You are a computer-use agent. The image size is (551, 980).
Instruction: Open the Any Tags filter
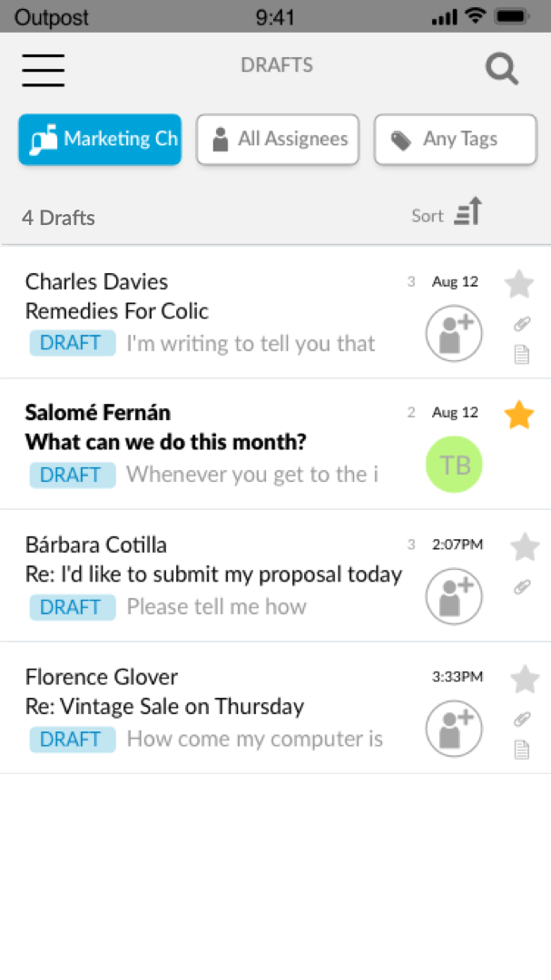(456, 140)
